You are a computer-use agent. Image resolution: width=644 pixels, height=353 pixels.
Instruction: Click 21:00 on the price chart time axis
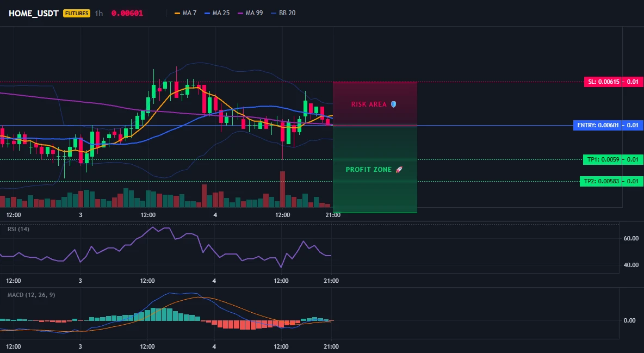[333, 215]
